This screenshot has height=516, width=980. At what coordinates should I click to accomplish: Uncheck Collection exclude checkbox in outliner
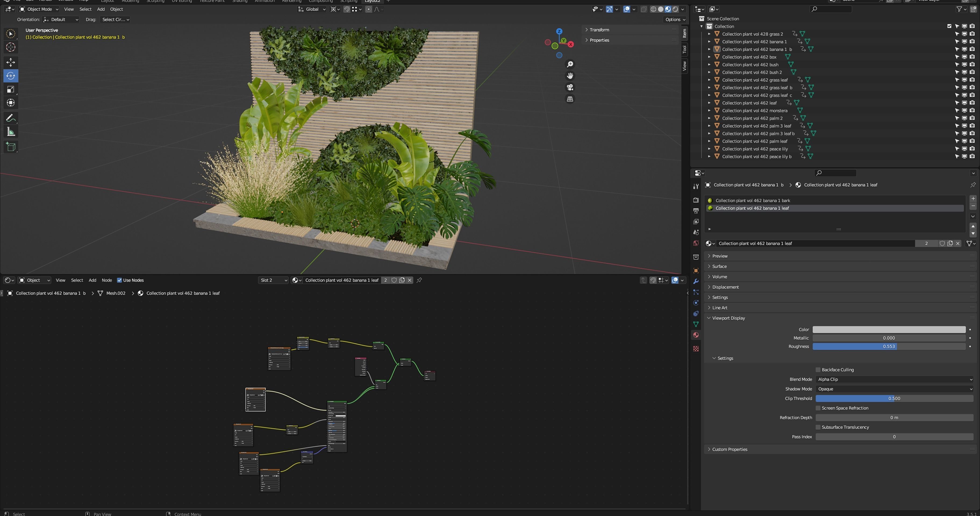[949, 26]
